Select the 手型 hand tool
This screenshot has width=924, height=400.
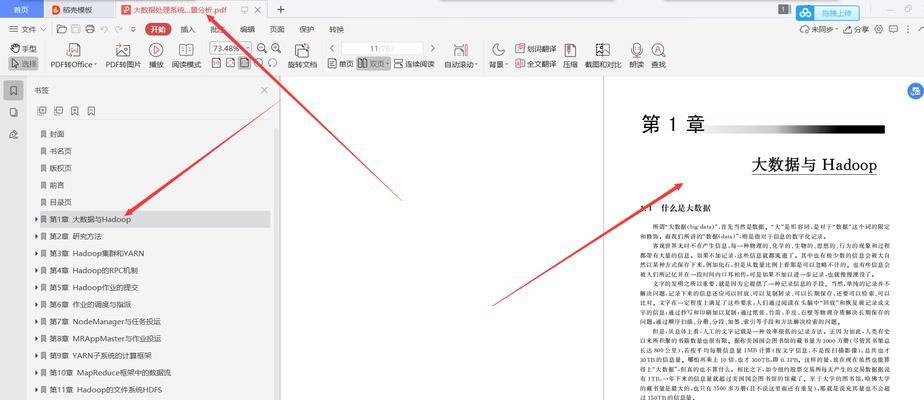point(24,49)
